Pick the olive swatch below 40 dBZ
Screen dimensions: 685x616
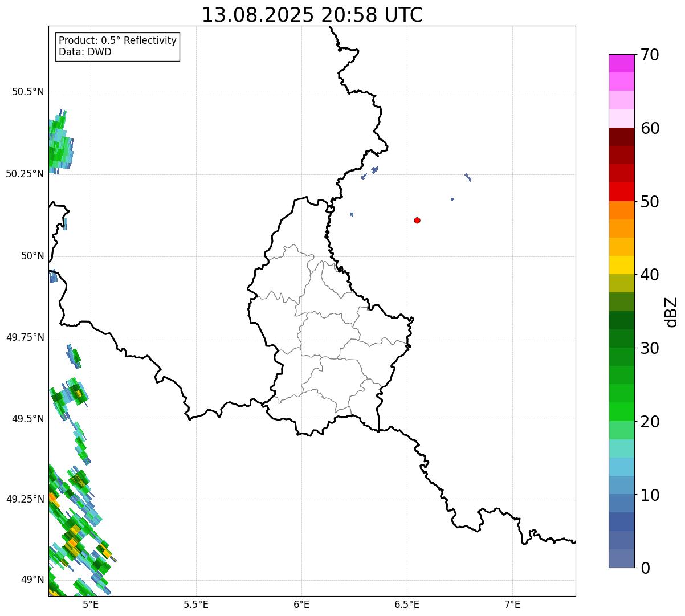point(621,283)
